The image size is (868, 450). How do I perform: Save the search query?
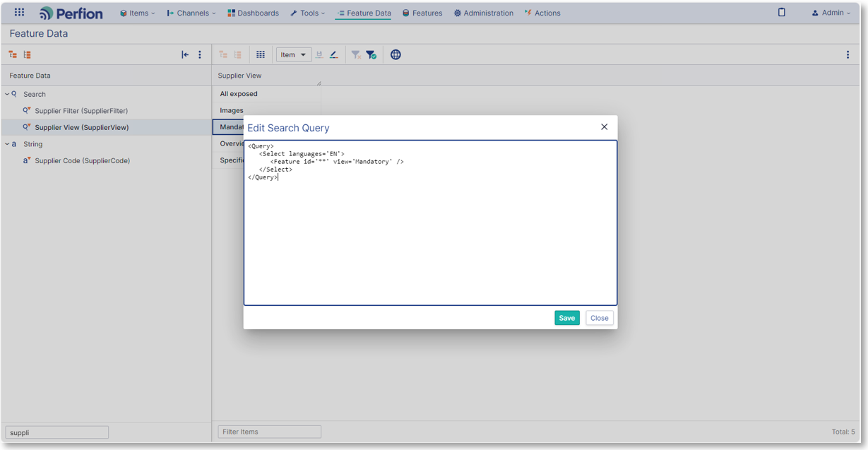567,318
